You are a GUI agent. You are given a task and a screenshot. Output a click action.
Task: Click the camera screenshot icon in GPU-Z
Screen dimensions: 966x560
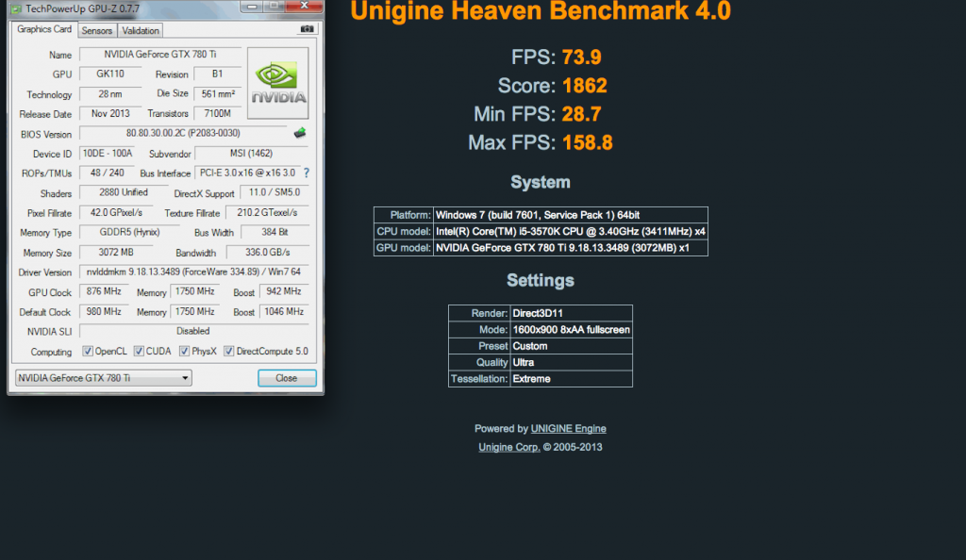point(307,29)
